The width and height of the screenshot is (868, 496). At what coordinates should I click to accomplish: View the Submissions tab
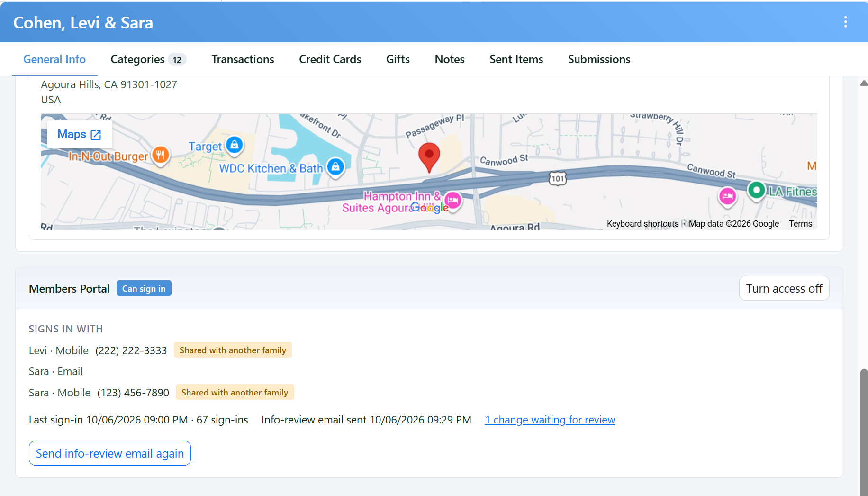599,59
